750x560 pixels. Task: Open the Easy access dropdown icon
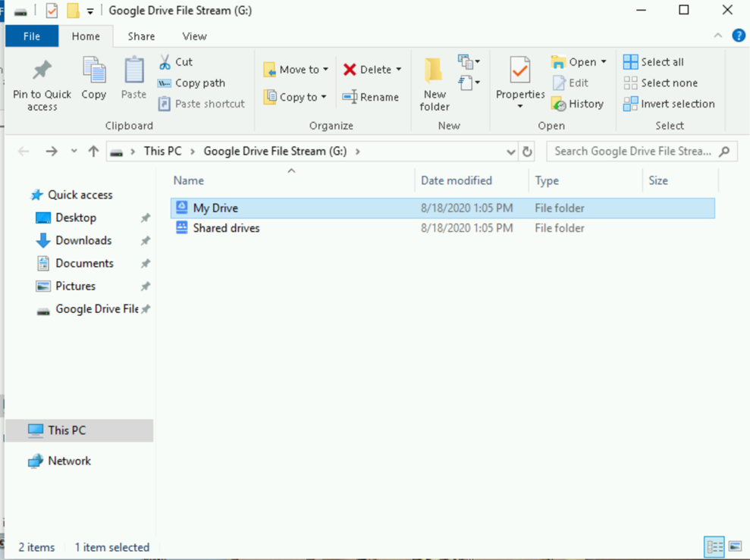click(469, 83)
